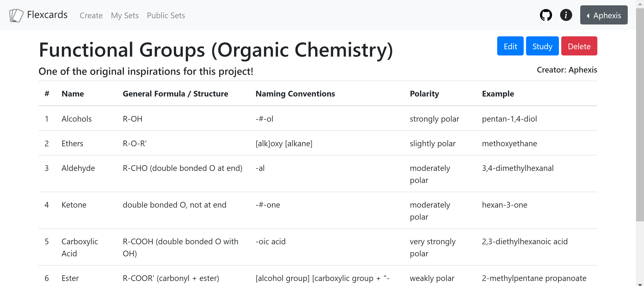Open the Create menu item
The width and height of the screenshot is (644, 286).
click(91, 15)
